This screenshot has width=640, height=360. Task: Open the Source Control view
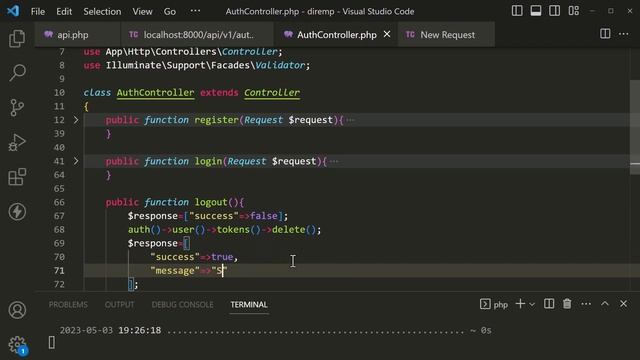point(17,107)
